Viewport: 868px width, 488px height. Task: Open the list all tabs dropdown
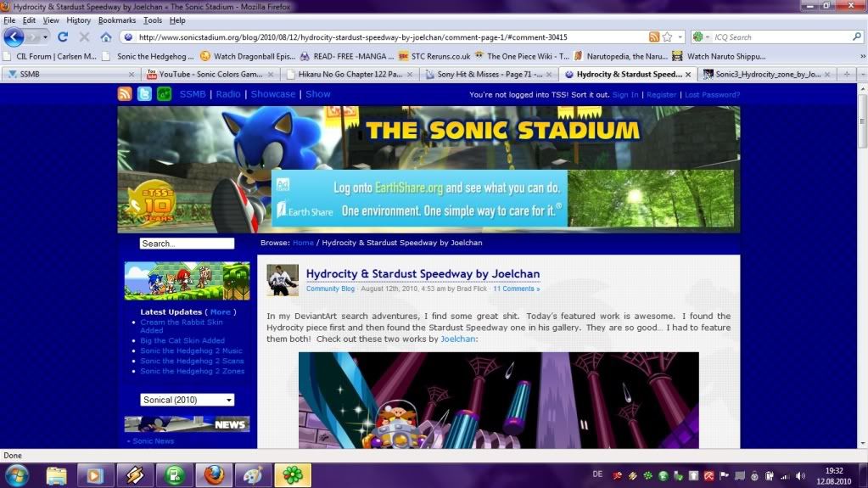point(862,74)
